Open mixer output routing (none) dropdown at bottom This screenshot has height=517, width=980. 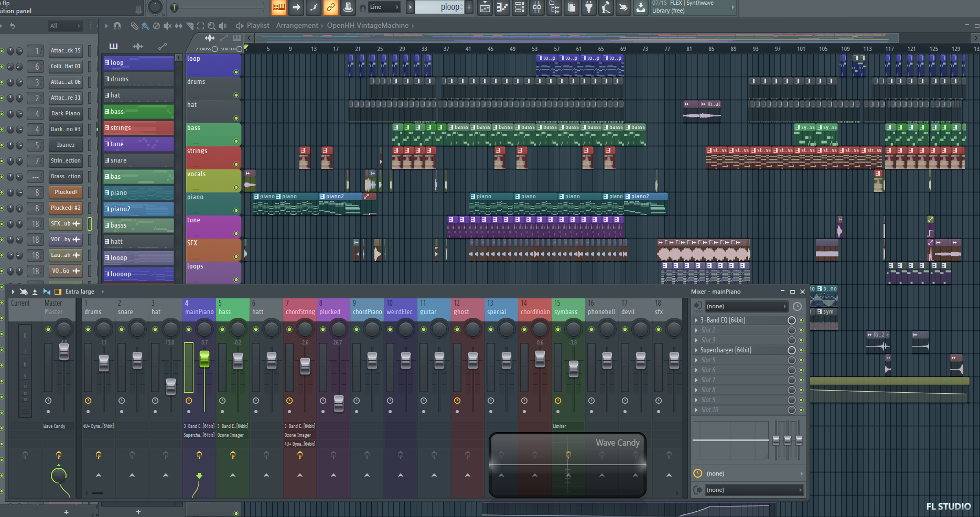(754, 490)
